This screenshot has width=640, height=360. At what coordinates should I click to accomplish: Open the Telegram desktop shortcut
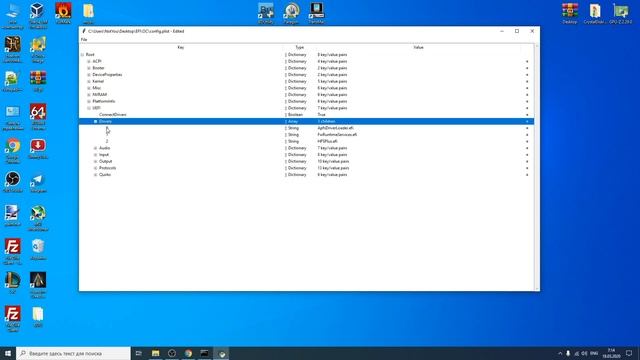(38, 183)
